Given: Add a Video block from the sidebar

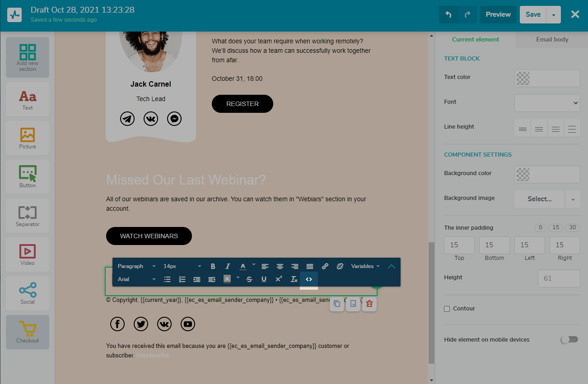Looking at the screenshot, I should [28, 254].
